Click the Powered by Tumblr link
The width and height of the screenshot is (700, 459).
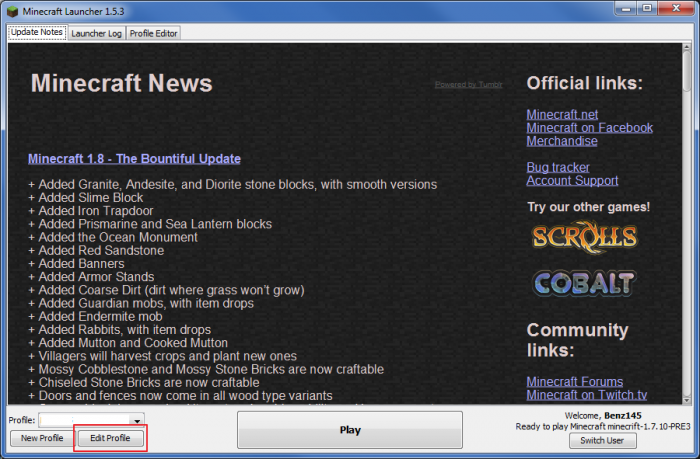(x=468, y=84)
